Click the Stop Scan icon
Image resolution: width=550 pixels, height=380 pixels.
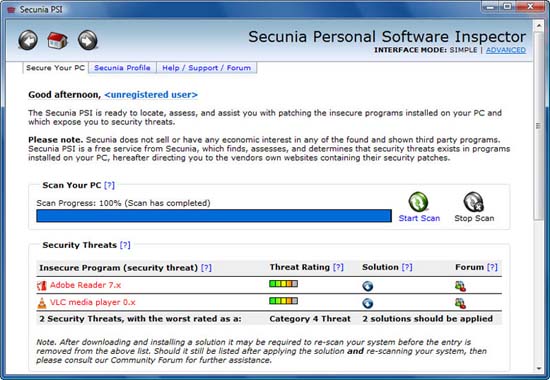(474, 202)
